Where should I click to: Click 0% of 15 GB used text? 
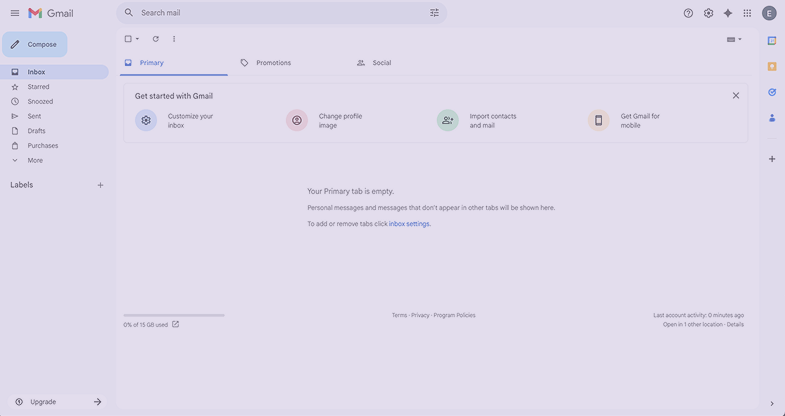pyautogui.click(x=146, y=325)
